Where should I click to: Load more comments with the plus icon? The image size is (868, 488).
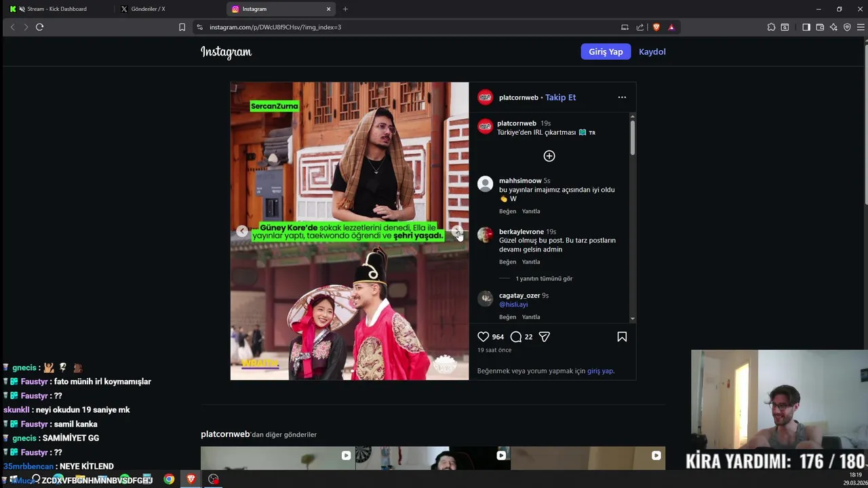549,156
